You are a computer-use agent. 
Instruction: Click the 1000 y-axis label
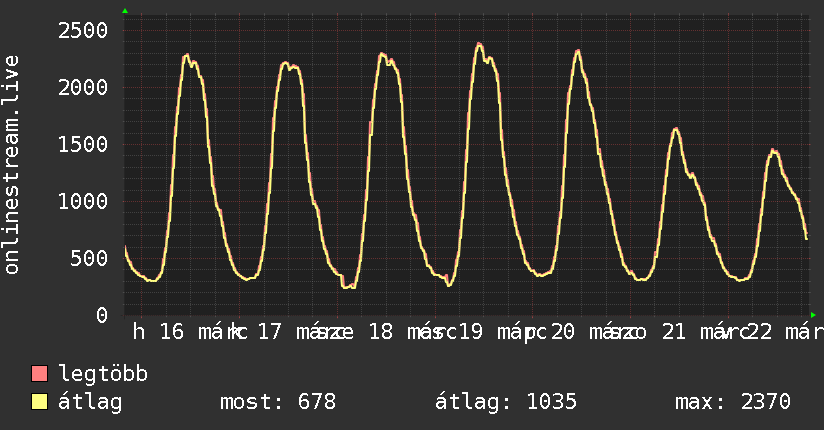[x=83, y=201]
